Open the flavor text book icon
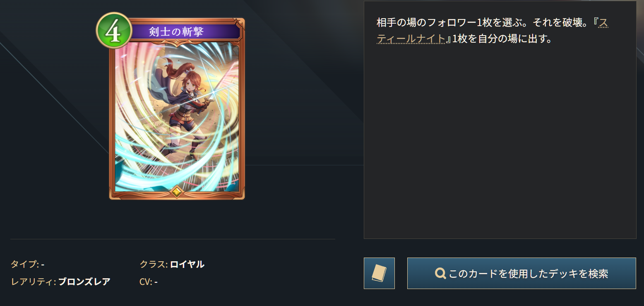 379,273
